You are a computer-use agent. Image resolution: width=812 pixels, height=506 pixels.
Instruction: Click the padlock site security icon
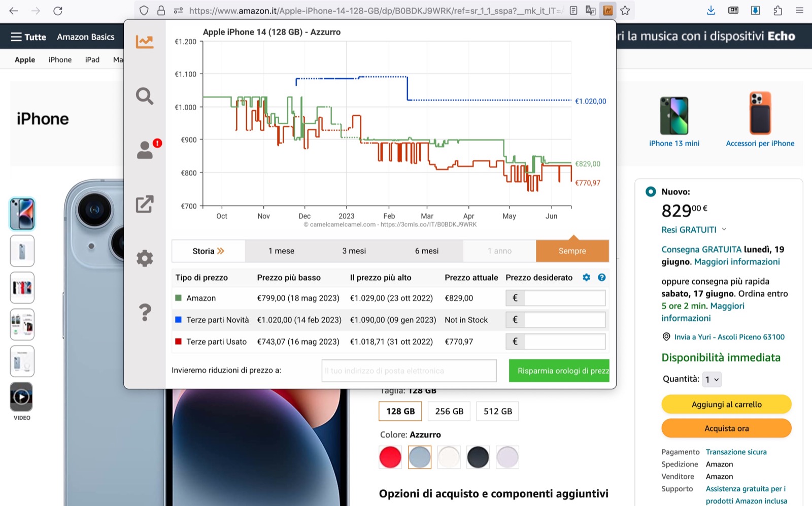(x=161, y=11)
